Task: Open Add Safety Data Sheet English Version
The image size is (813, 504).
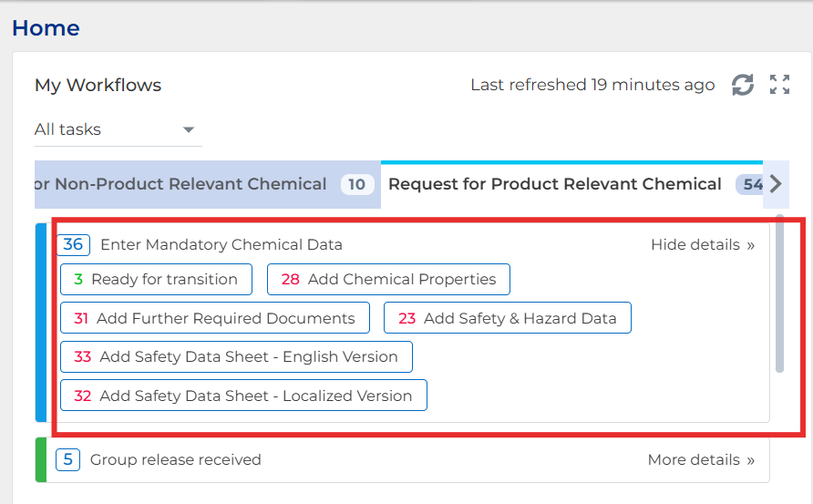Action: (236, 356)
